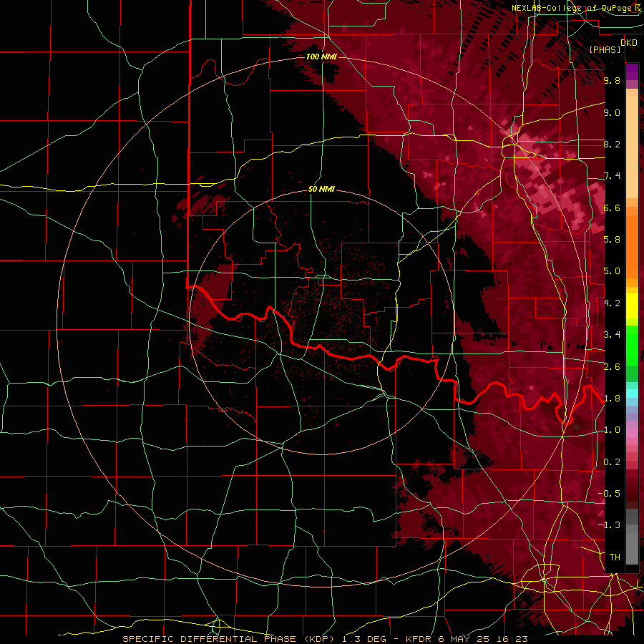
Task: Click the 2.6 value on the color scale
Action: (x=612, y=367)
